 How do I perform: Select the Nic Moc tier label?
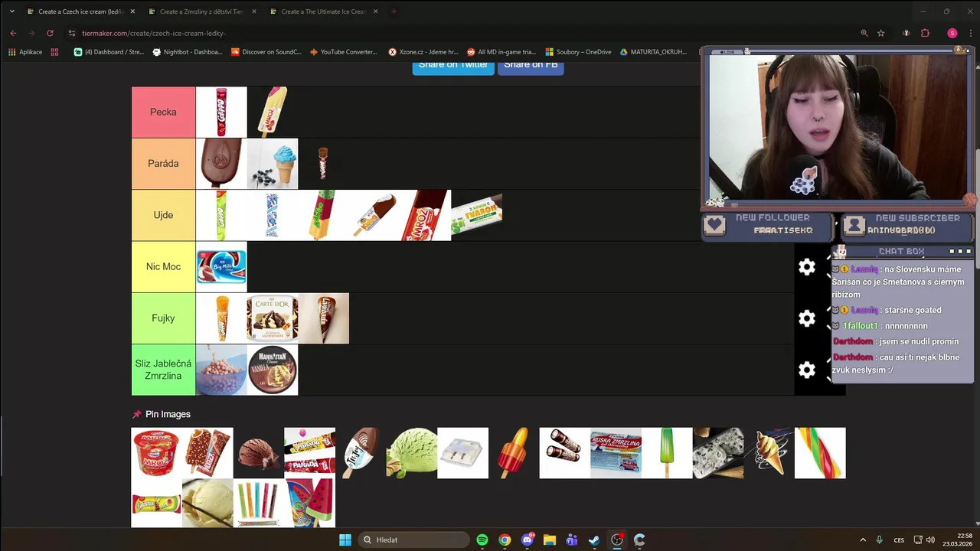click(163, 266)
